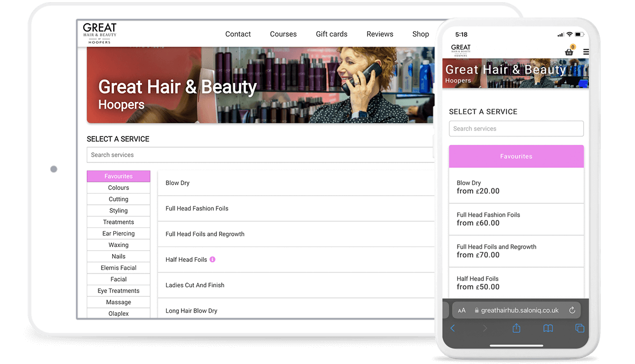
Task: Click the info icon beside Half Head Foils
Action: [x=213, y=259]
